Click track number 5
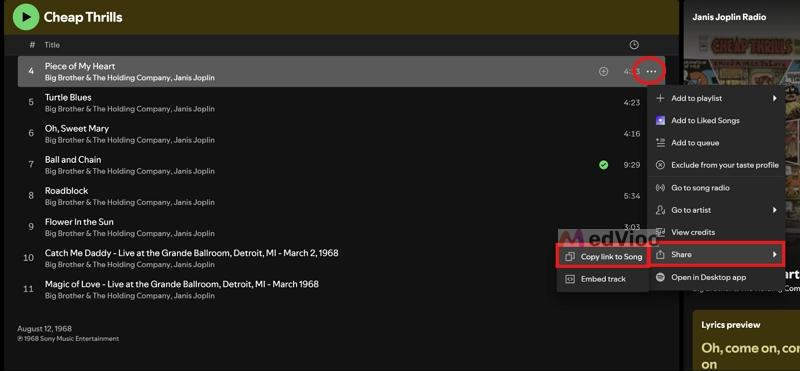Image resolution: width=800 pixels, height=371 pixels. pyautogui.click(x=31, y=103)
